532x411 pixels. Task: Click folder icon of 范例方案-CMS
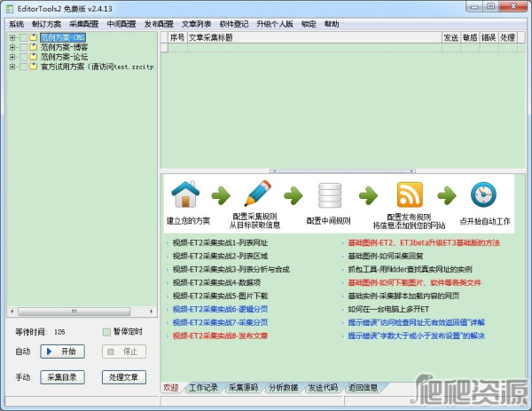(x=34, y=37)
